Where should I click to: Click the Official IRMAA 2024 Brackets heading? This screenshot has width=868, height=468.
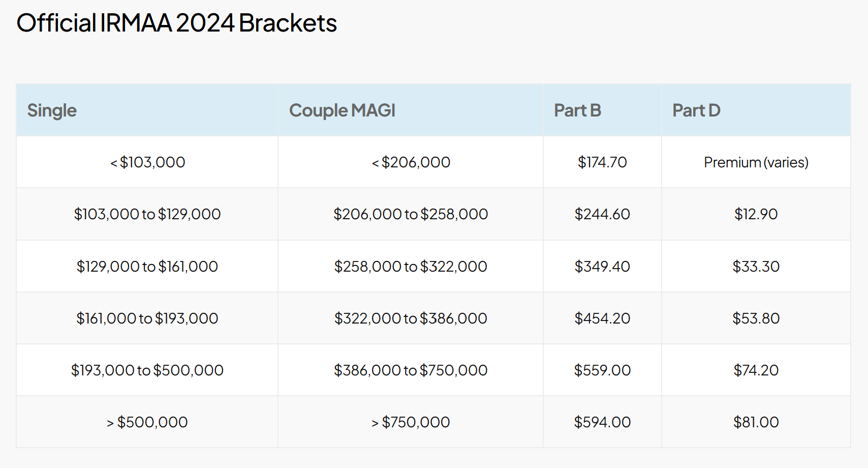pos(176,23)
